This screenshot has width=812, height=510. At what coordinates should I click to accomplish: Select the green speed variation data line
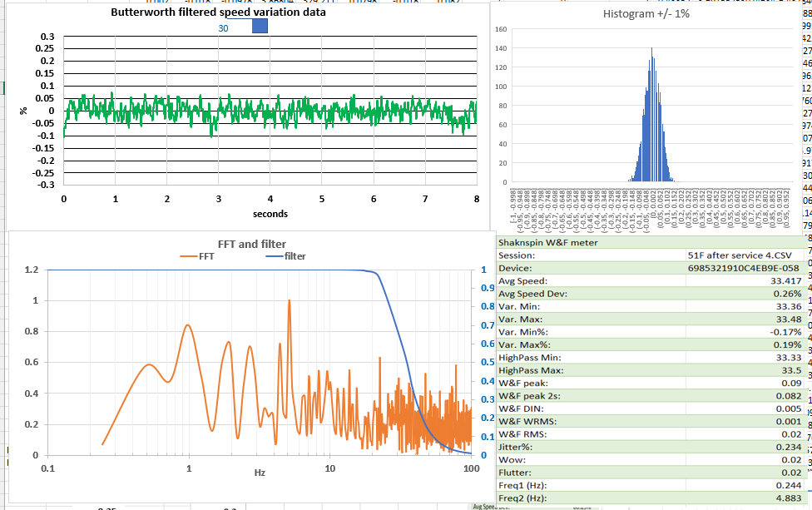[270, 111]
